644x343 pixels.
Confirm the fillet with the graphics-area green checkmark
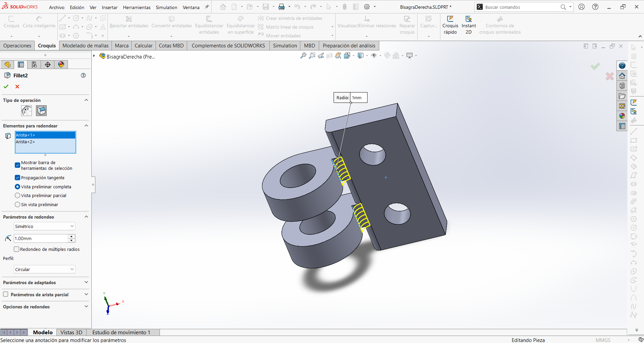click(595, 66)
